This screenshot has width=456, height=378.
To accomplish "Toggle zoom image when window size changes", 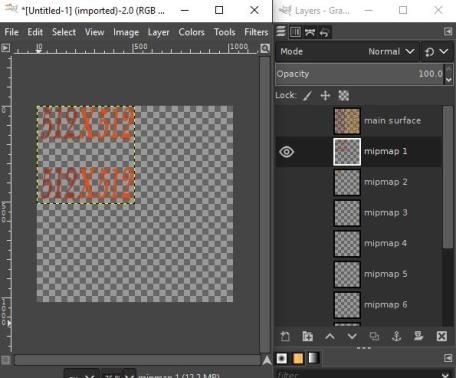I will [x=265, y=48].
